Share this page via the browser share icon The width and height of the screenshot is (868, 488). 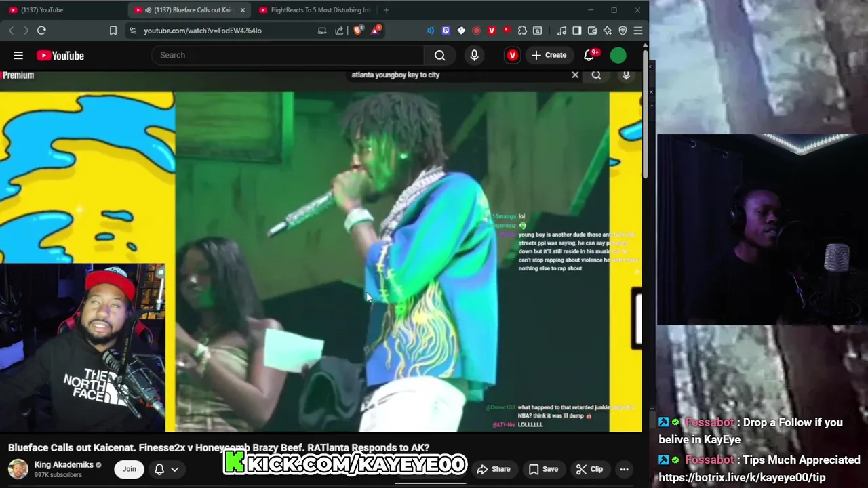[339, 30]
